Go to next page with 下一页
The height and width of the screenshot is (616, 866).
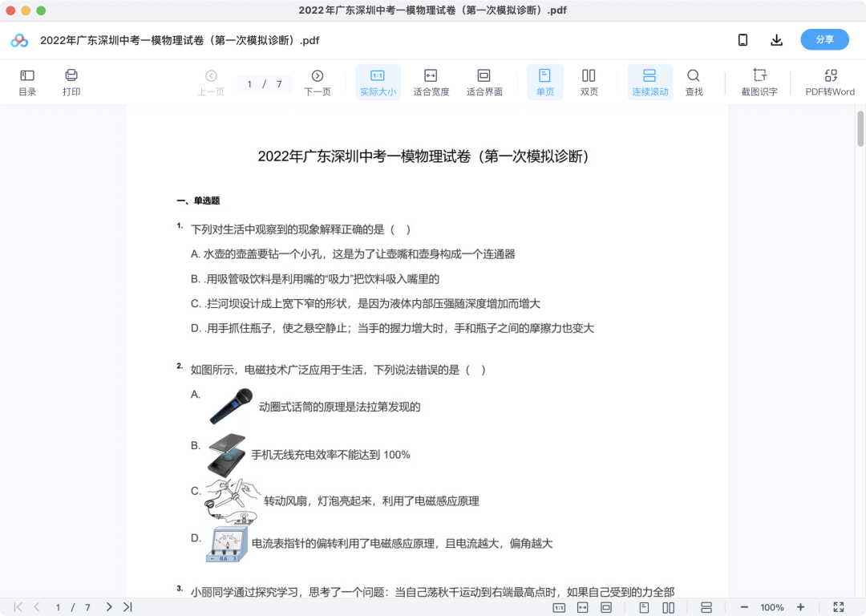coord(317,83)
